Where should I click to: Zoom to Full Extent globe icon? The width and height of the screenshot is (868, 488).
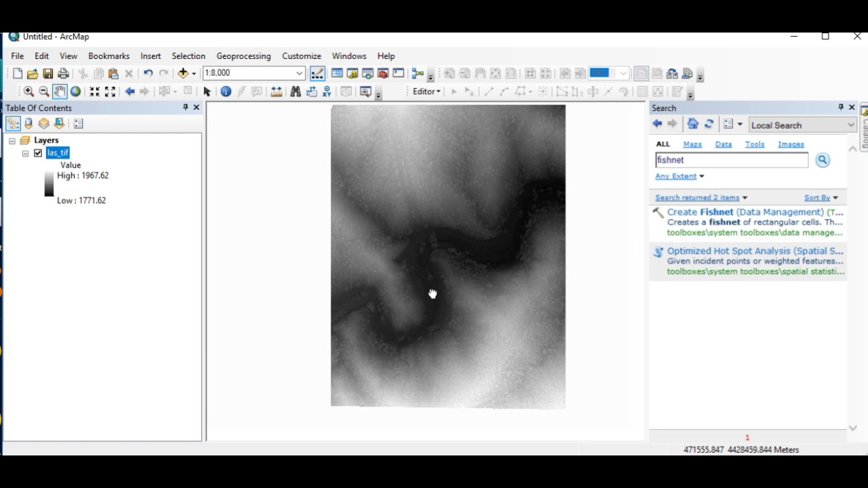[x=75, y=91]
